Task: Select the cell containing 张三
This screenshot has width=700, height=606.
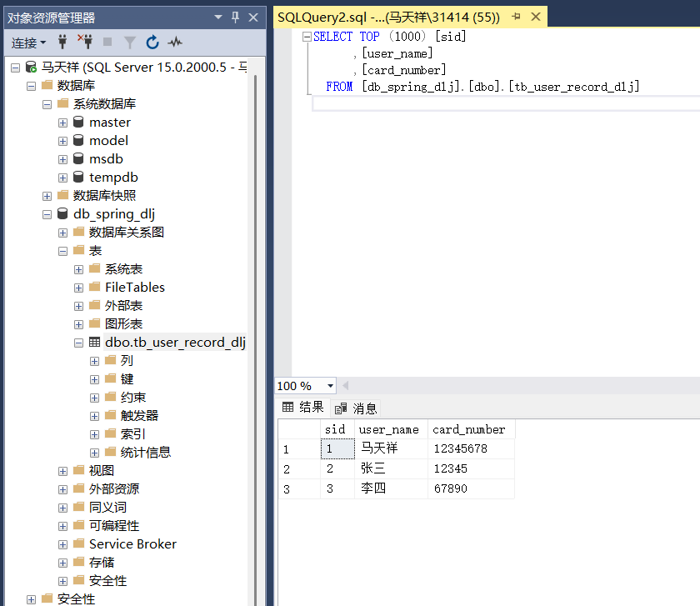Action: coord(391,468)
